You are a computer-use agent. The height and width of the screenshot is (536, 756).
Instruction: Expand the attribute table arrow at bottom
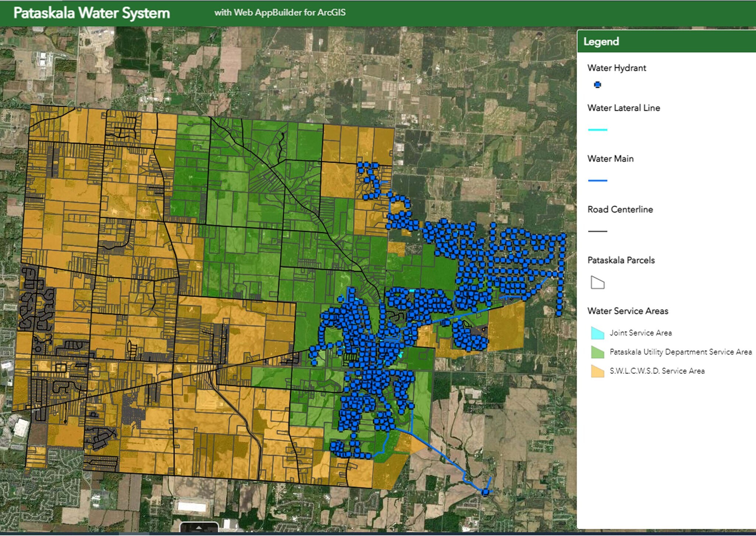[x=199, y=528]
